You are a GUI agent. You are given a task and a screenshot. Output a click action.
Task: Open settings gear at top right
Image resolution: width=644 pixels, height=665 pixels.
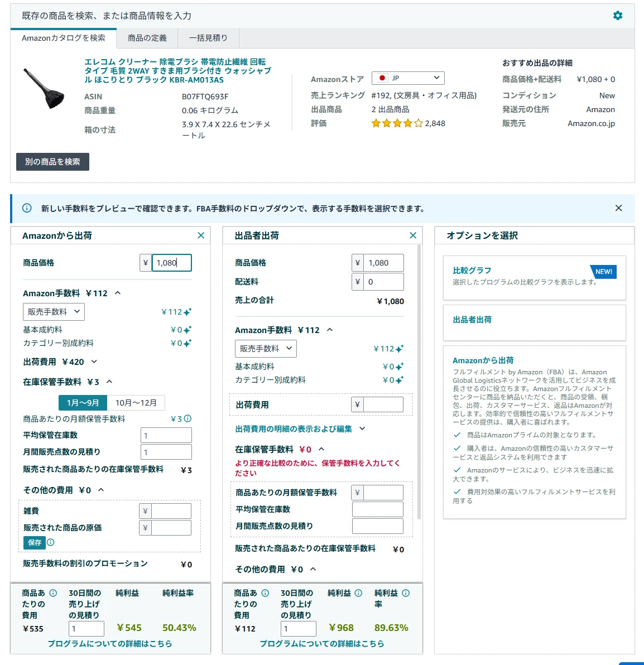point(618,16)
